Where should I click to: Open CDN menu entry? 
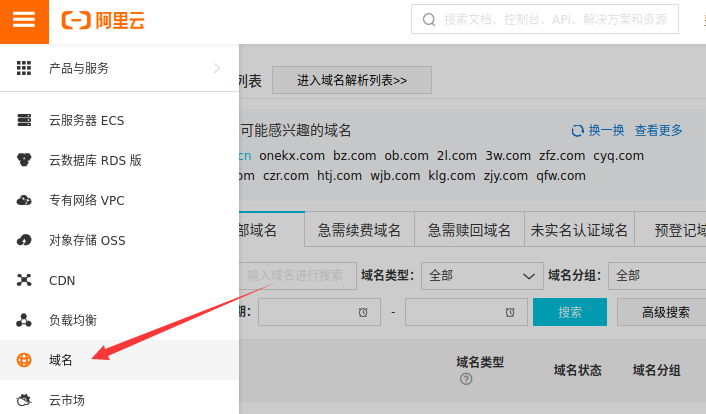point(119,280)
